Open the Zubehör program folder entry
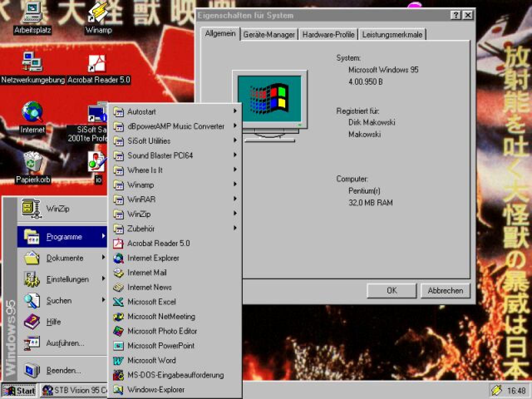Viewport: 532px width, 399px height. (175, 229)
